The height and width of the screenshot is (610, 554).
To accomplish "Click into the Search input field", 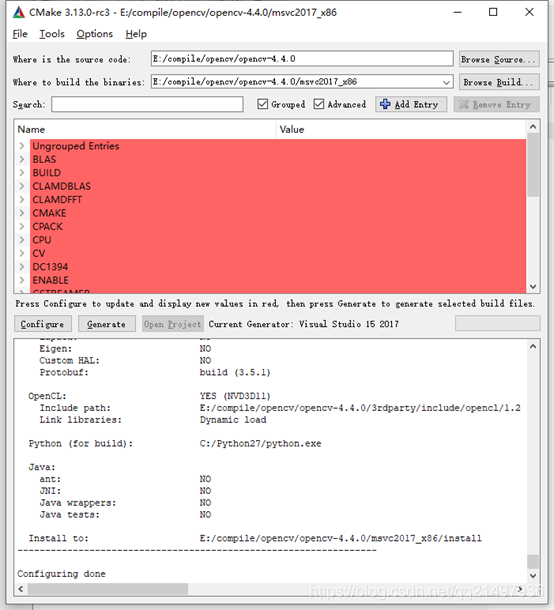I will click(x=147, y=104).
